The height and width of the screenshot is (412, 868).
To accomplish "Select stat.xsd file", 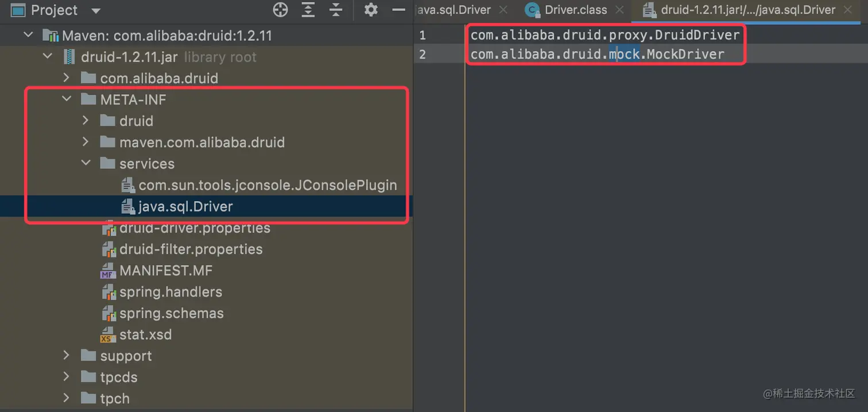I will click(x=145, y=334).
